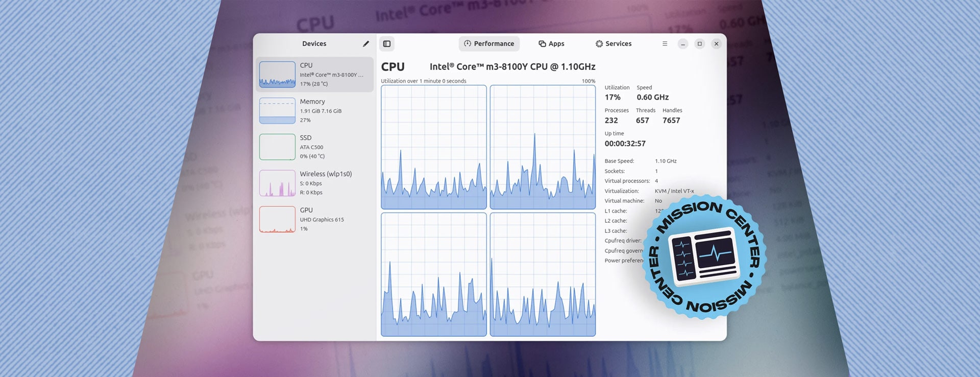Image resolution: width=980 pixels, height=377 pixels.
Task: Click the Apps tab windows icon
Action: (x=542, y=44)
